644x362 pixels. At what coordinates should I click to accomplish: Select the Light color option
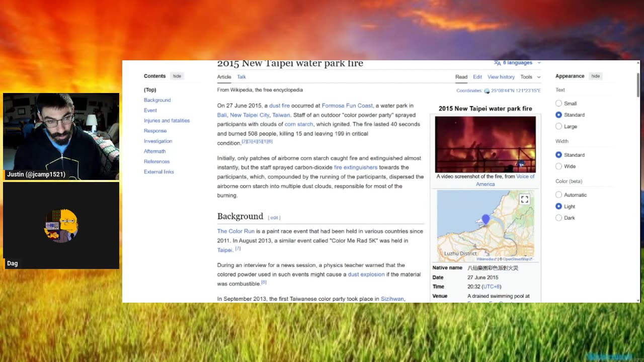558,206
